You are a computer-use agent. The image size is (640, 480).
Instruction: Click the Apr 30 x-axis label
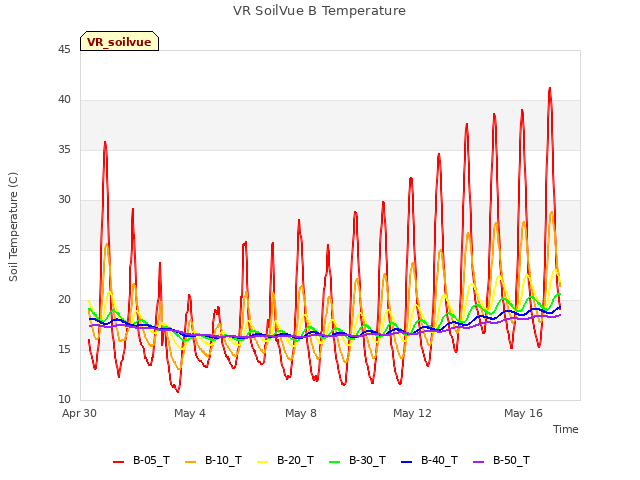pyautogui.click(x=79, y=413)
